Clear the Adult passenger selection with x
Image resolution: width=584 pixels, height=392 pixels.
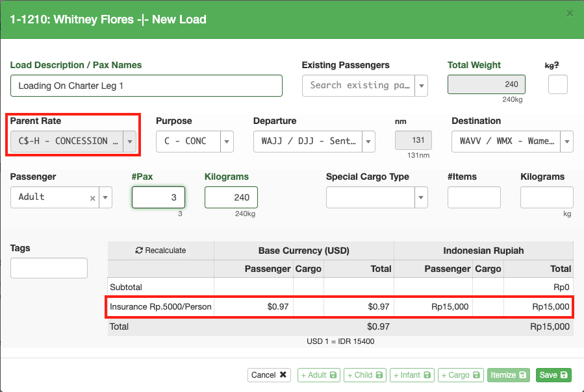[x=92, y=198]
